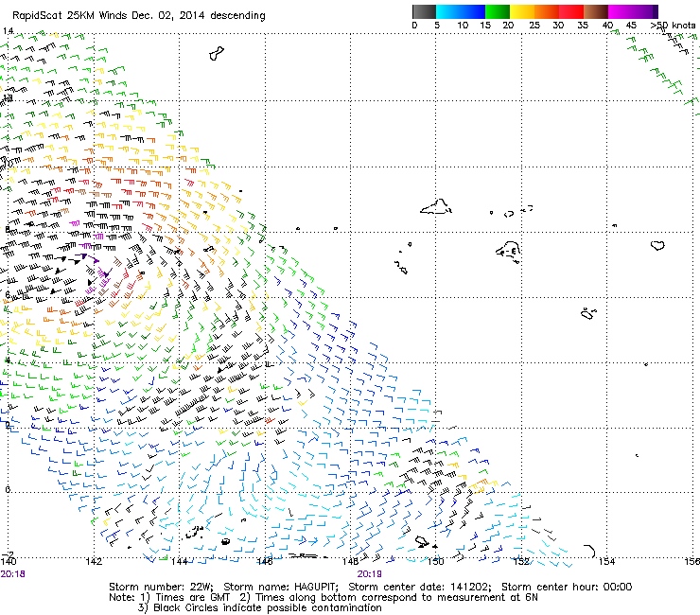Click the purple '20:18' time label

12,574
